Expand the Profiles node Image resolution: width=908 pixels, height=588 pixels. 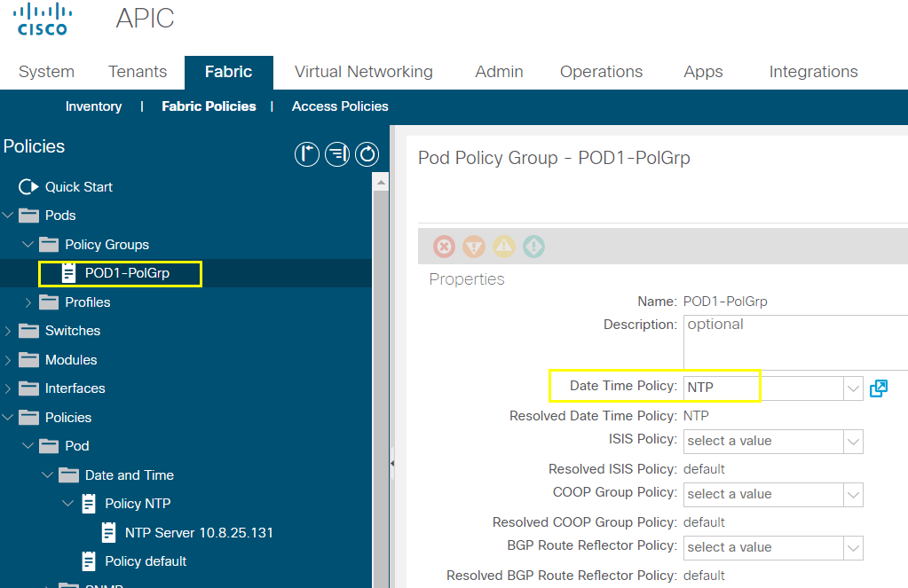(28, 302)
